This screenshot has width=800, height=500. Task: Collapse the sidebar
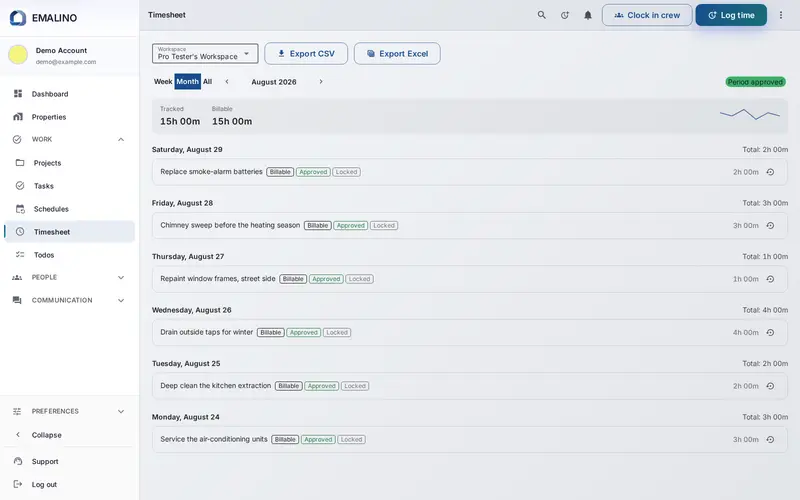pos(69,435)
